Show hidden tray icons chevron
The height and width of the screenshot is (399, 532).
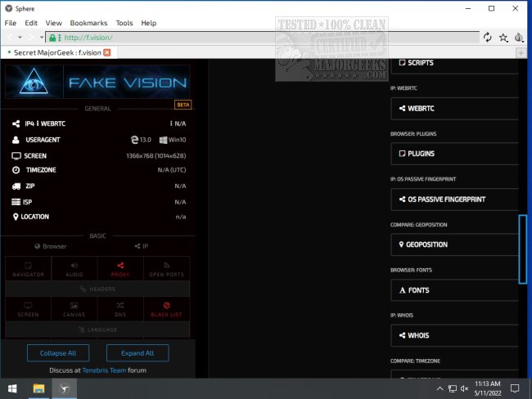[x=440, y=388]
